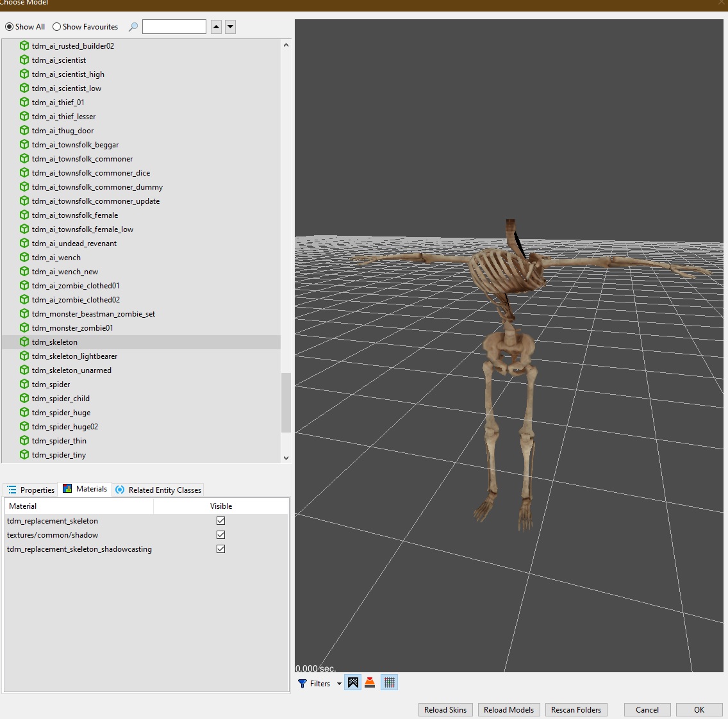This screenshot has width=728, height=719.
Task: Toggle the grid display icon
Action: coord(389,682)
